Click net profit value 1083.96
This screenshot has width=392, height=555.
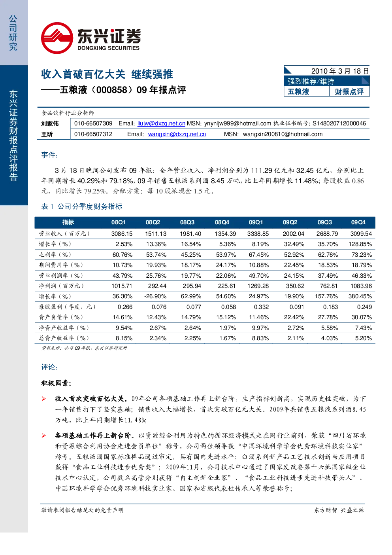[x=361, y=286]
